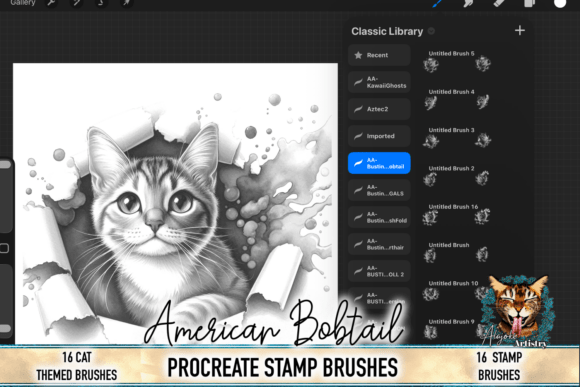Activate the Selection tool
This screenshot has width=580, height=387.
101,3
